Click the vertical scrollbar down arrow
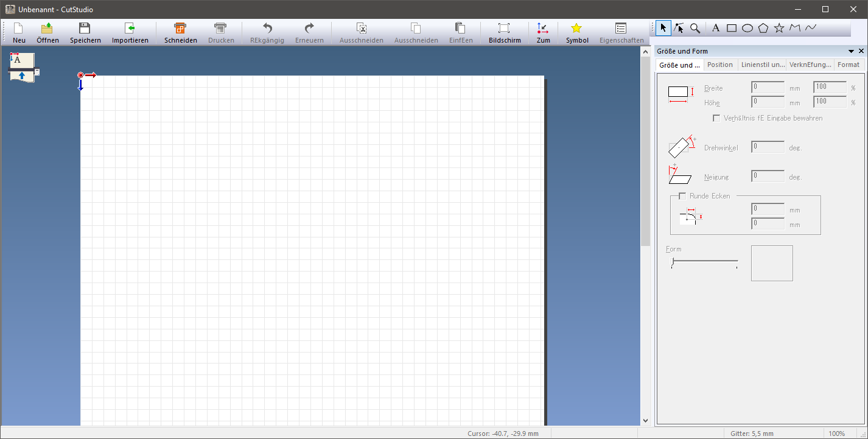 [646, 420]
